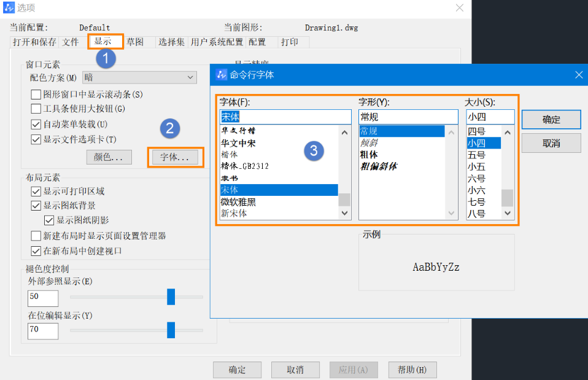Select 五号 font size

click(x=484, y=155)
